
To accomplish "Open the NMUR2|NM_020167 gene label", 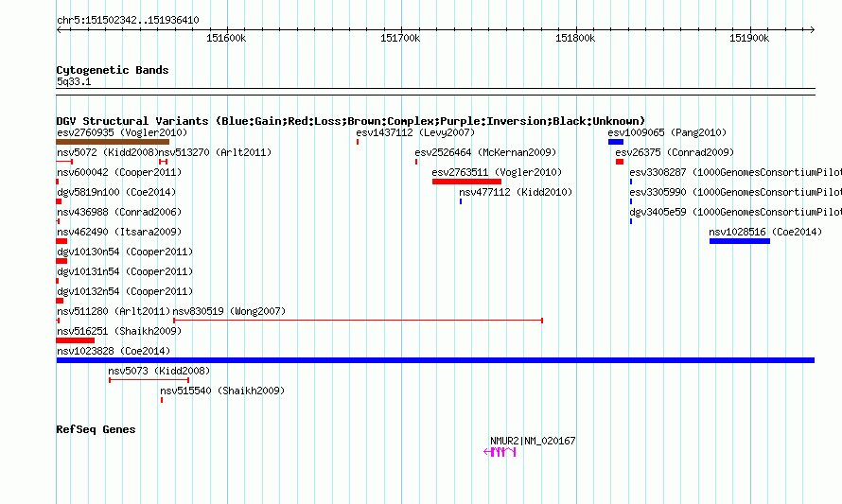I will click(533, 441).
